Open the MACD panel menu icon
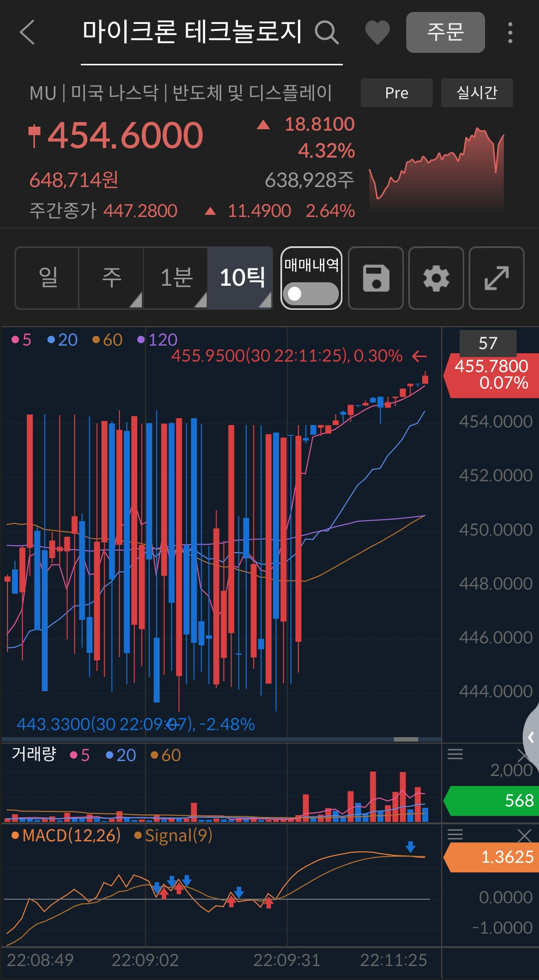The image size is (539, 980). tap(455, 834)
